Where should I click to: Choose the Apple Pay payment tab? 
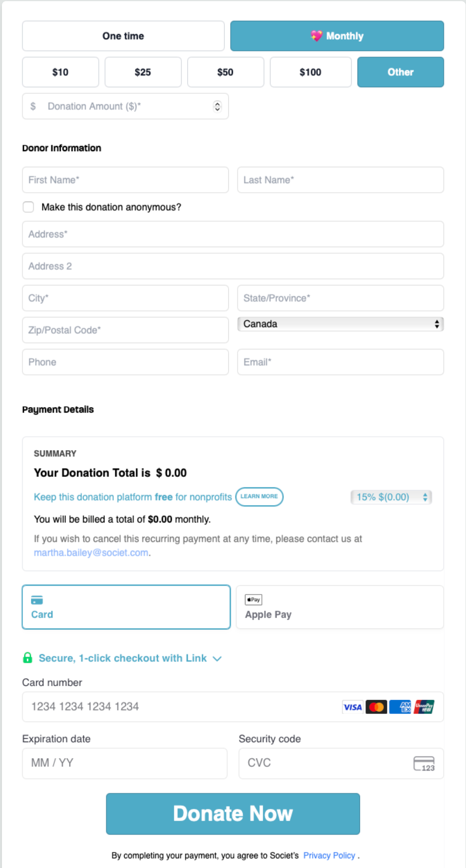339,607
